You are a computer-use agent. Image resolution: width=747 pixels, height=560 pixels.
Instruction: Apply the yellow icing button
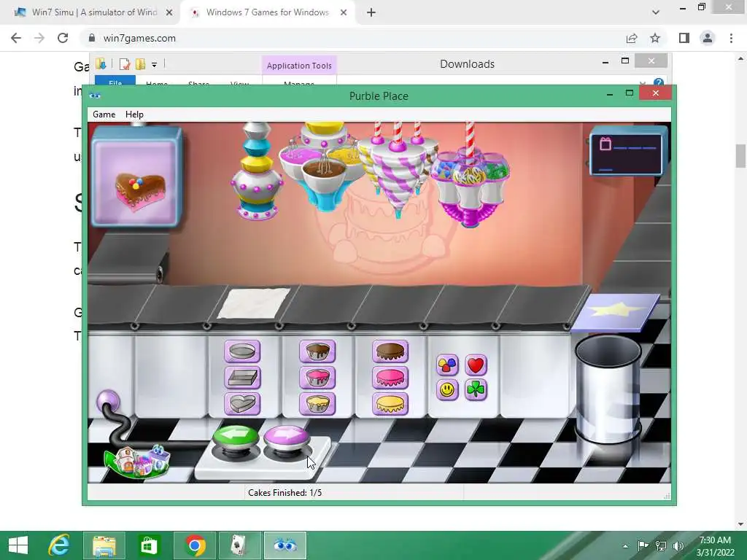[x=390, y=404]
